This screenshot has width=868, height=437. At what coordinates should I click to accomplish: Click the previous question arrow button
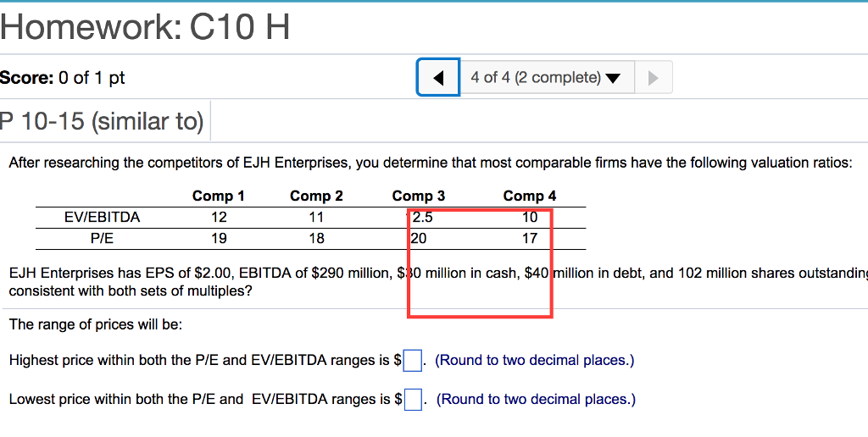pos(438,78)
